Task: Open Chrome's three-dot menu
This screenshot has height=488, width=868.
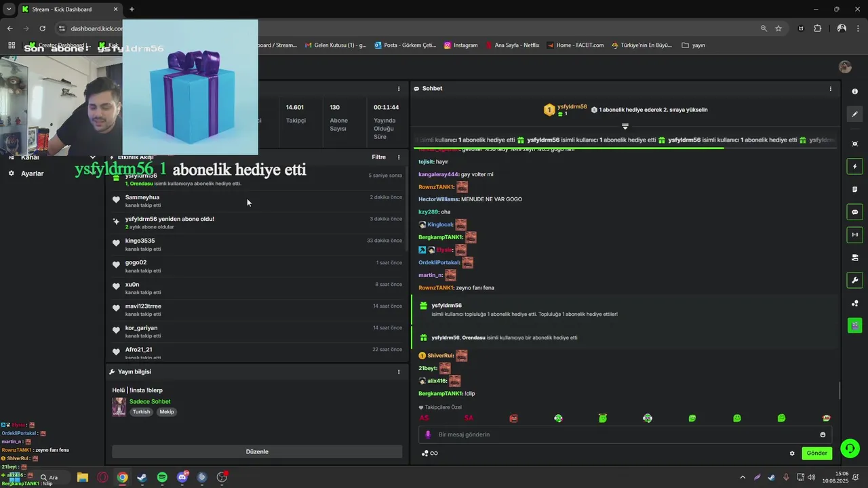Action: coord(859,28)
